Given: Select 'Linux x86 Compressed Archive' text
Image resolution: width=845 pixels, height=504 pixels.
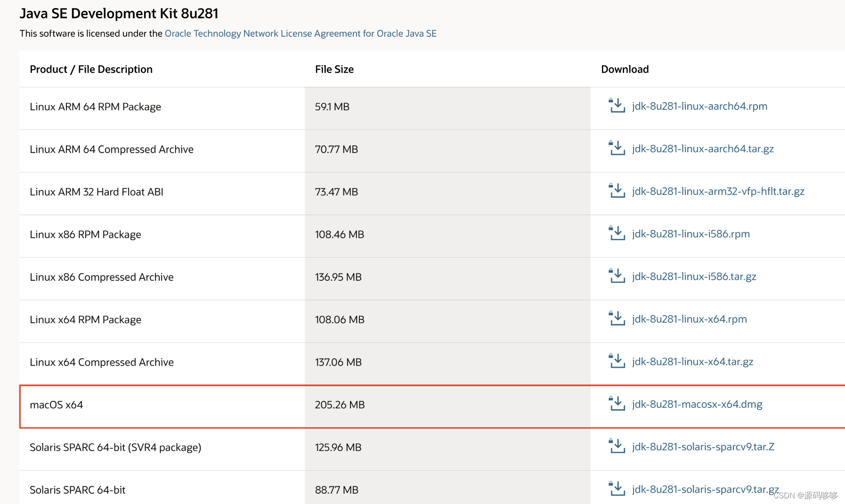Looking at the screenshot, I should (101, 277).
